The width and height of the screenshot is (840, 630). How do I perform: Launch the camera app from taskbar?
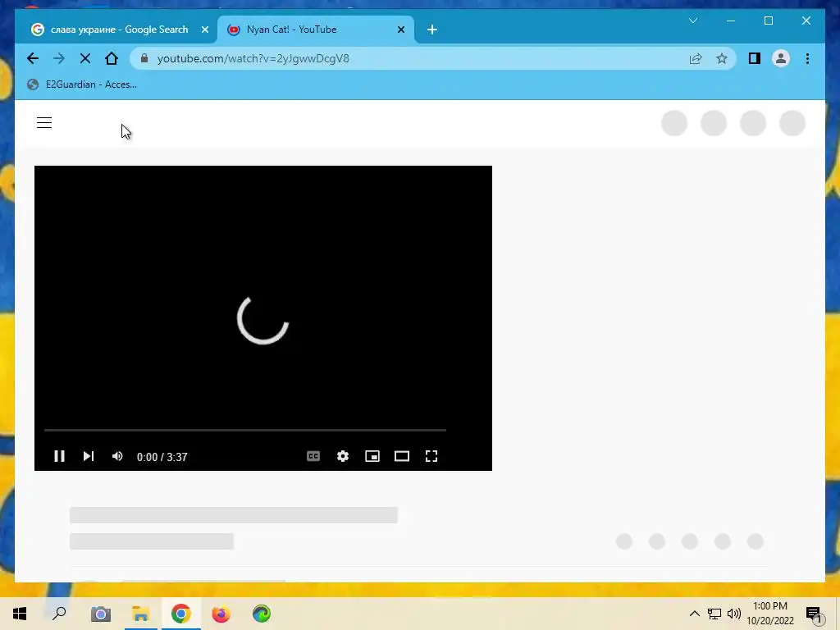100,614
